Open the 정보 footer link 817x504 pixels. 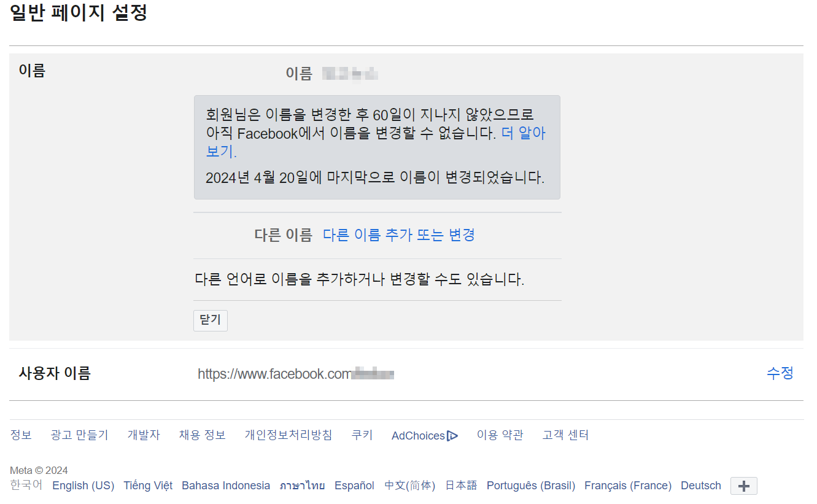point(21,435)
